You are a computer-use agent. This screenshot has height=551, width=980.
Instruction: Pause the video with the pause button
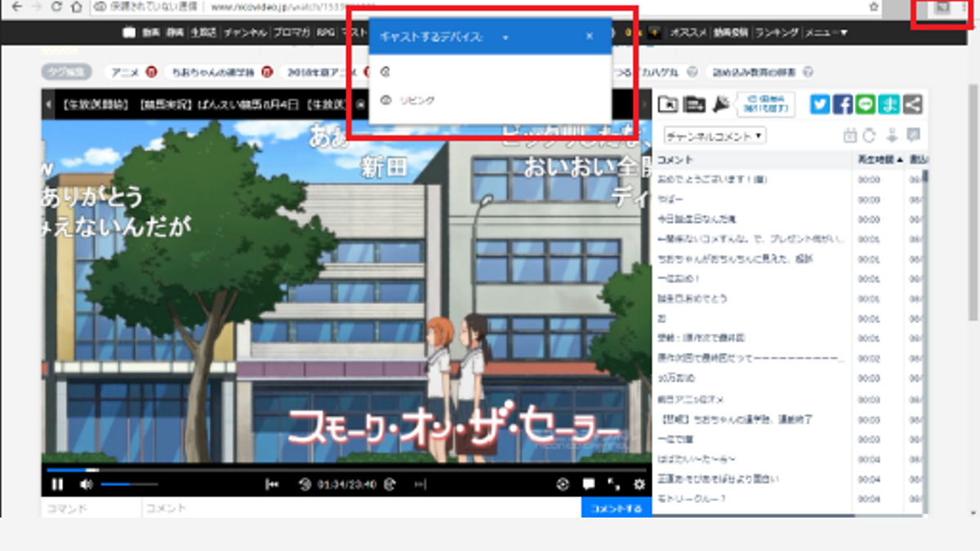tap(57, 484)
